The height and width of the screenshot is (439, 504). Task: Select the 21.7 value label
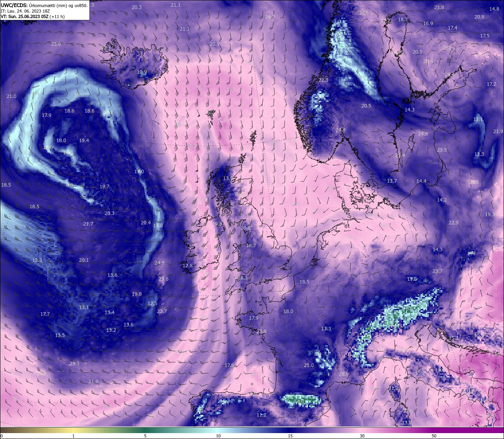coord(88,224)
